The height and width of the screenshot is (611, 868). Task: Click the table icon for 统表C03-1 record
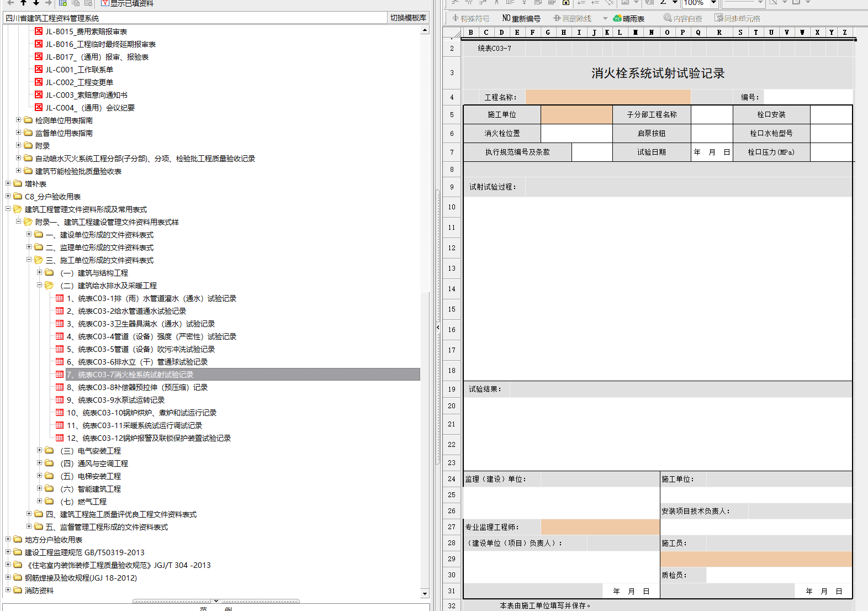point(60,298)
